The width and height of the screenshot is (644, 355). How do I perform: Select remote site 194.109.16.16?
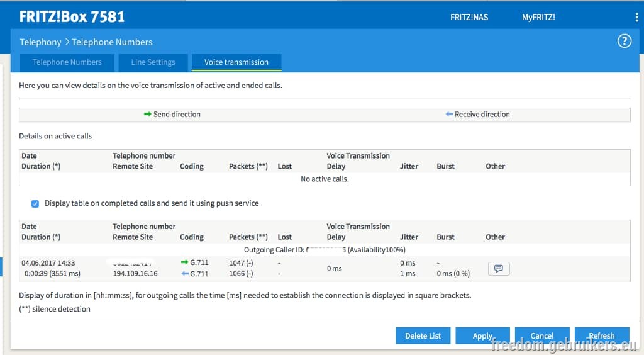pyautogui.click(x=135, y=274)
